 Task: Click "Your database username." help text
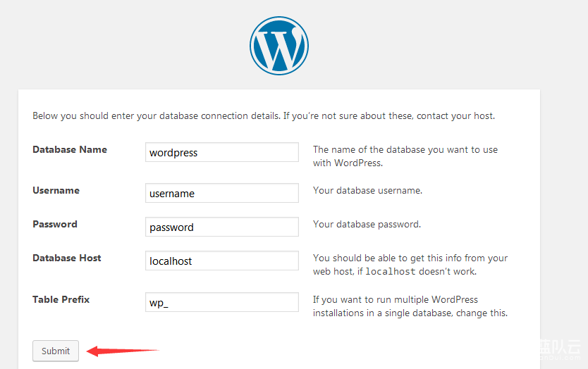coord(367,190)
